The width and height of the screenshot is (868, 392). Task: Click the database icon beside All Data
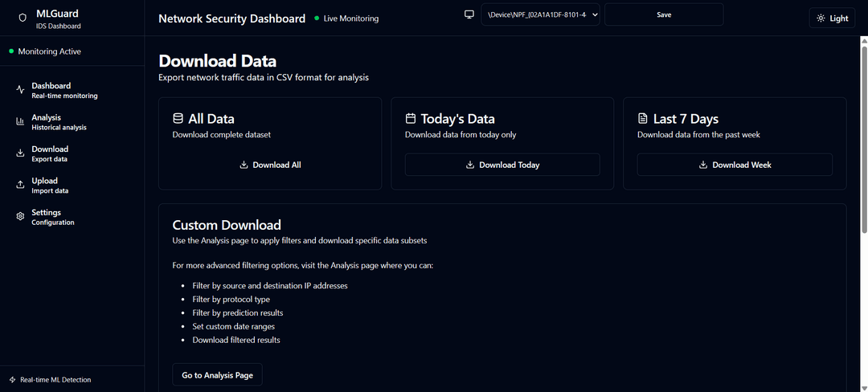[178, 119]
